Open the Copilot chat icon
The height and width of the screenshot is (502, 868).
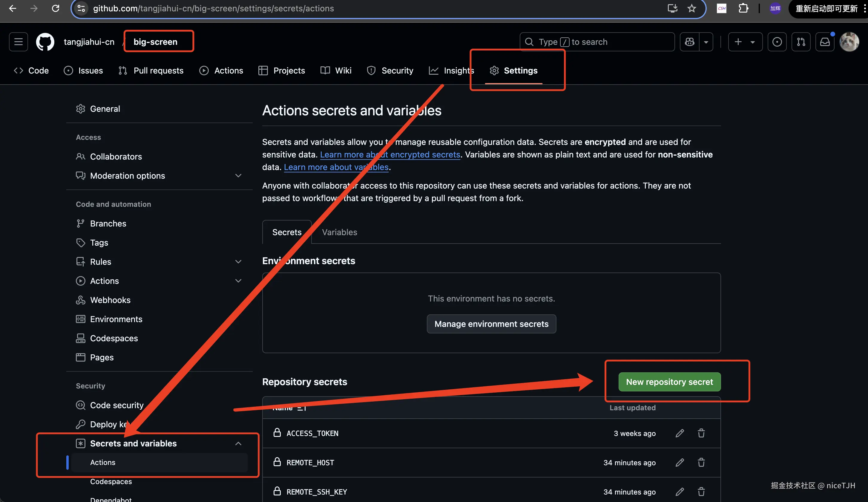pos(690,42)
